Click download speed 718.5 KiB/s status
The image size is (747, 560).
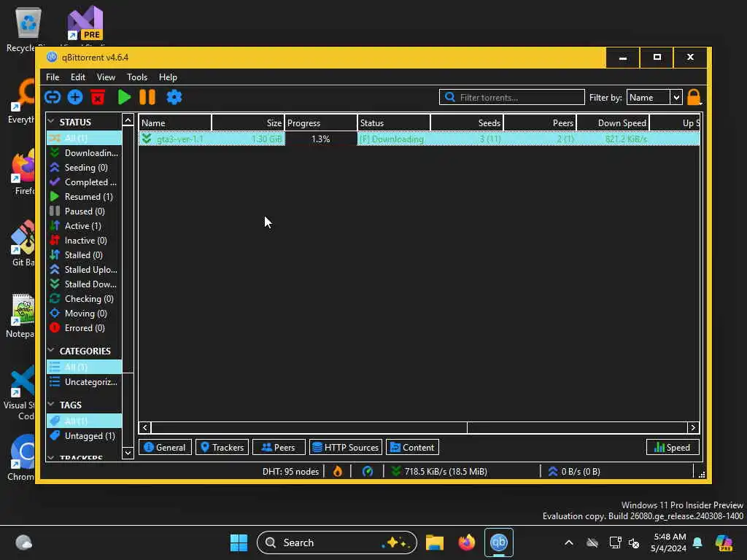[x=439, y=472]
